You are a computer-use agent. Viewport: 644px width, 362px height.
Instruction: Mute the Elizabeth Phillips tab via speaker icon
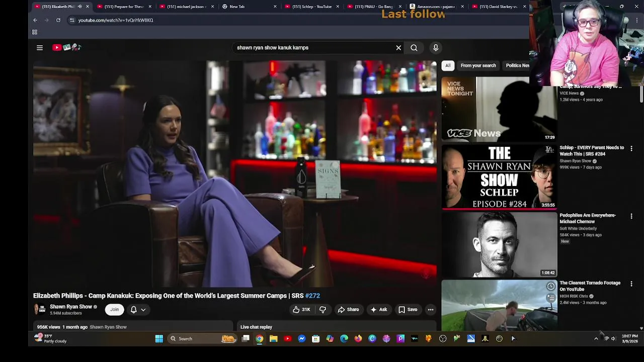79,7
